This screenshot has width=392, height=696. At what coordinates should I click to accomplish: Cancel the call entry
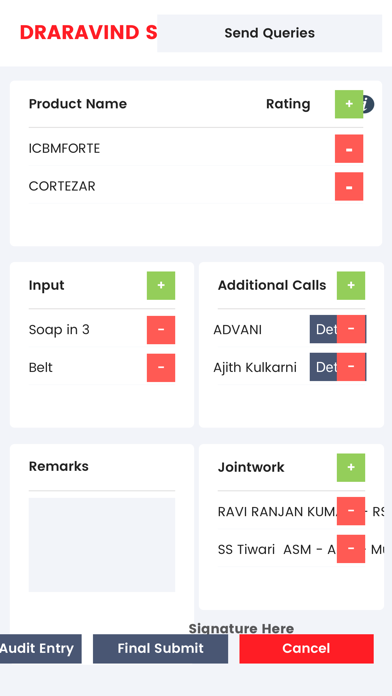point(306,649)
